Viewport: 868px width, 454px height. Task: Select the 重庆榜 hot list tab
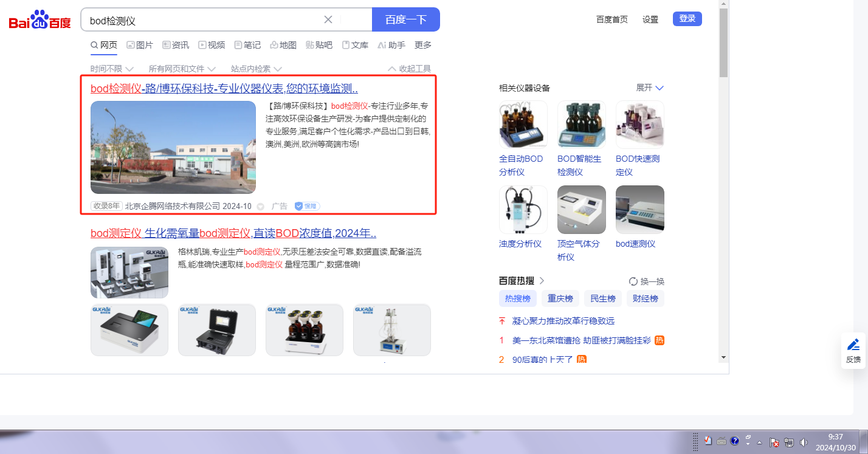(560, 298)
